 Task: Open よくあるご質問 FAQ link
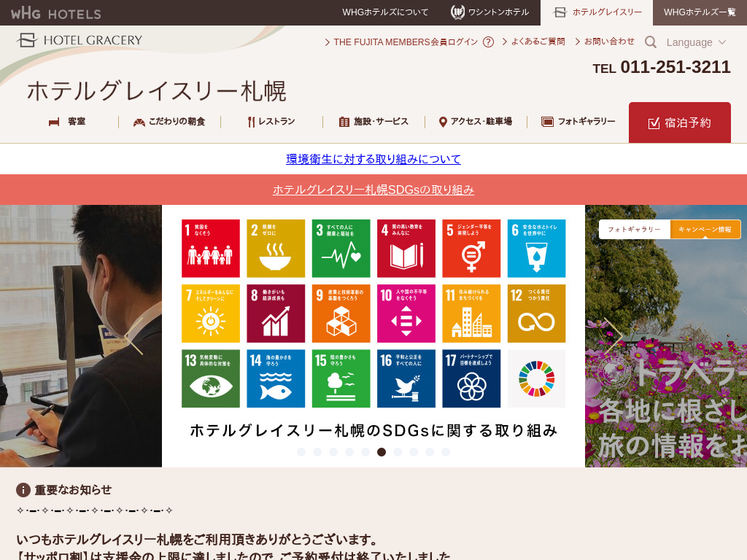click(x=533, y=42)
